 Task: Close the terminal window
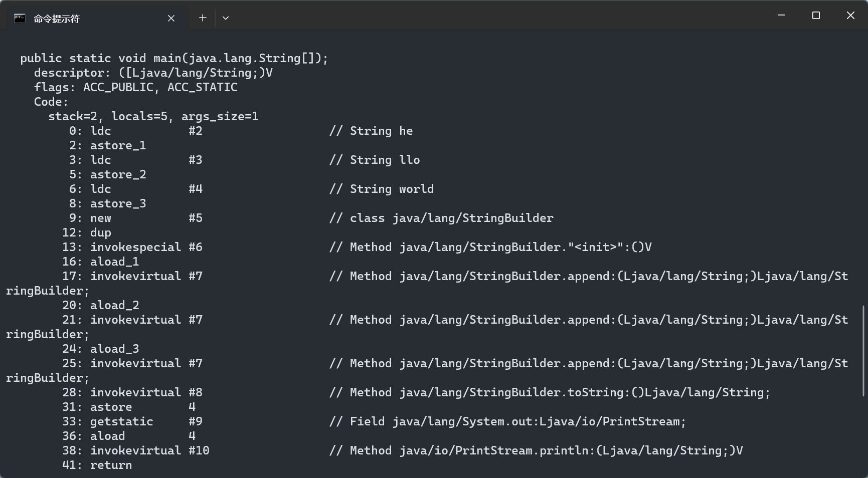tap(850, 16)
